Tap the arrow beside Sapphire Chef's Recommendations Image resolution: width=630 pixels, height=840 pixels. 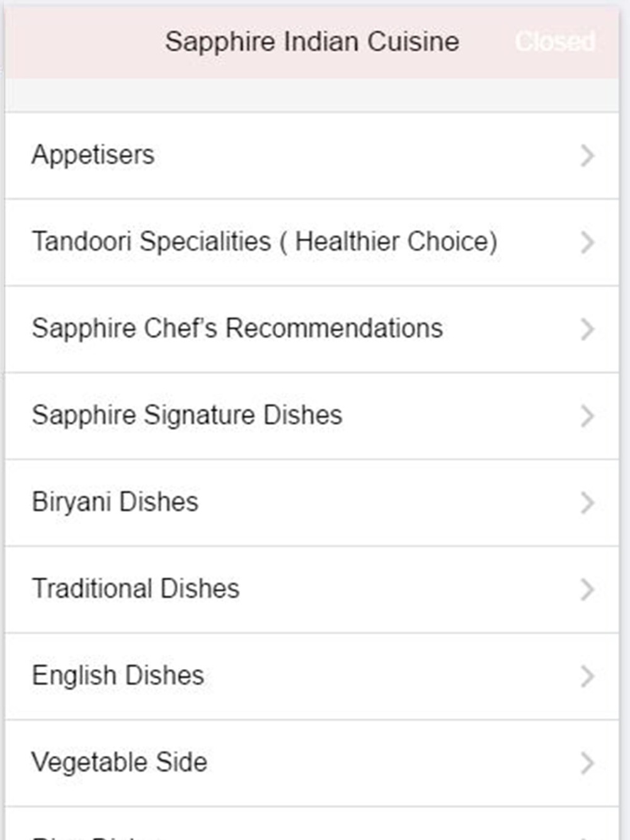click(587, 329)
